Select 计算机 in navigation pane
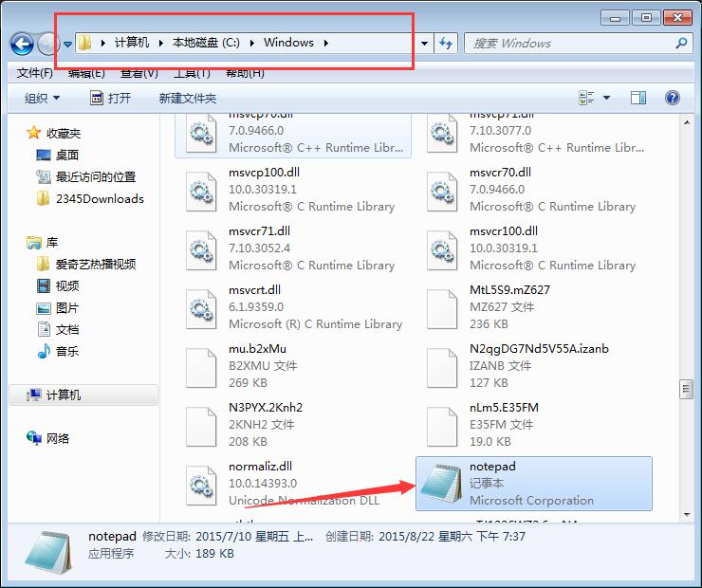702x588 pixels. pos(83,395)
